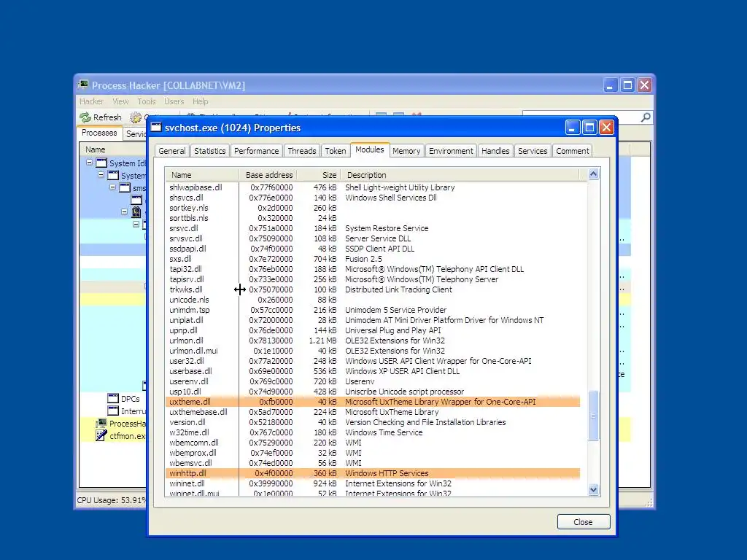The width and height of the screenshot is (747, 560).
Task: Select the wbemcomn.dll module
Action: (194, 443)
